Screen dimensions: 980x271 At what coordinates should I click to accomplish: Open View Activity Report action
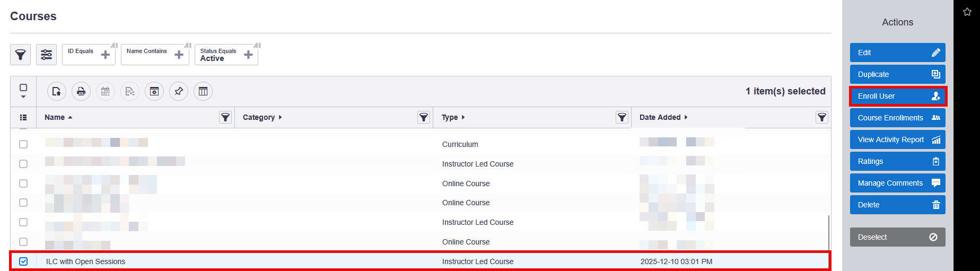click(897, 139)
